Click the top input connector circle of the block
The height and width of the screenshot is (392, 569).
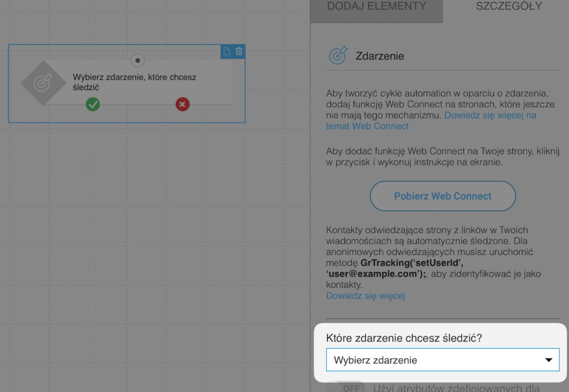click(138, 61)
